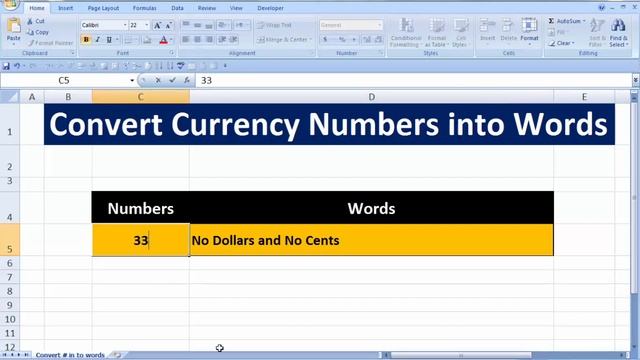Image resolution: width=640 pixels, height=360 pixels.
Task: Click the Percent Style icon
Action: (342, 40)
